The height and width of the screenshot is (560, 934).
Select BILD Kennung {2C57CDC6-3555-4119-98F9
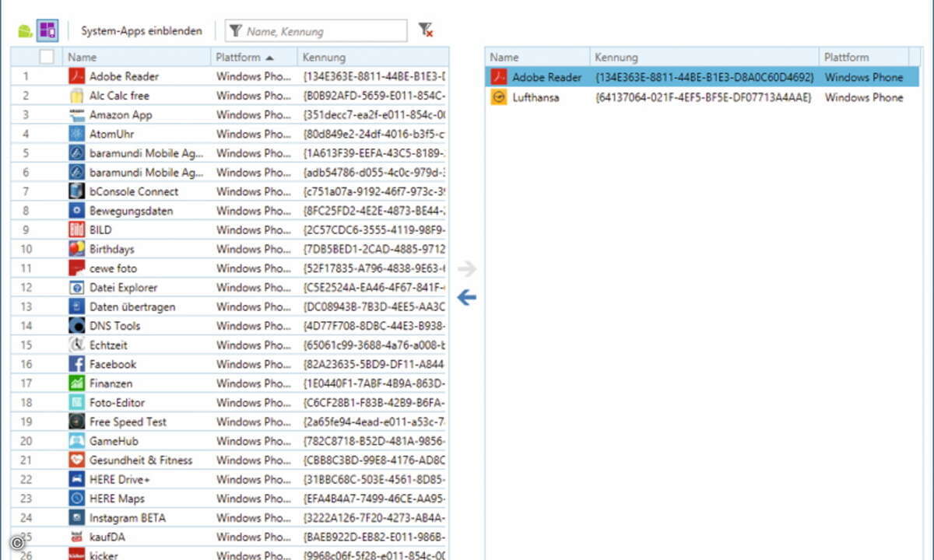[374, 229]
